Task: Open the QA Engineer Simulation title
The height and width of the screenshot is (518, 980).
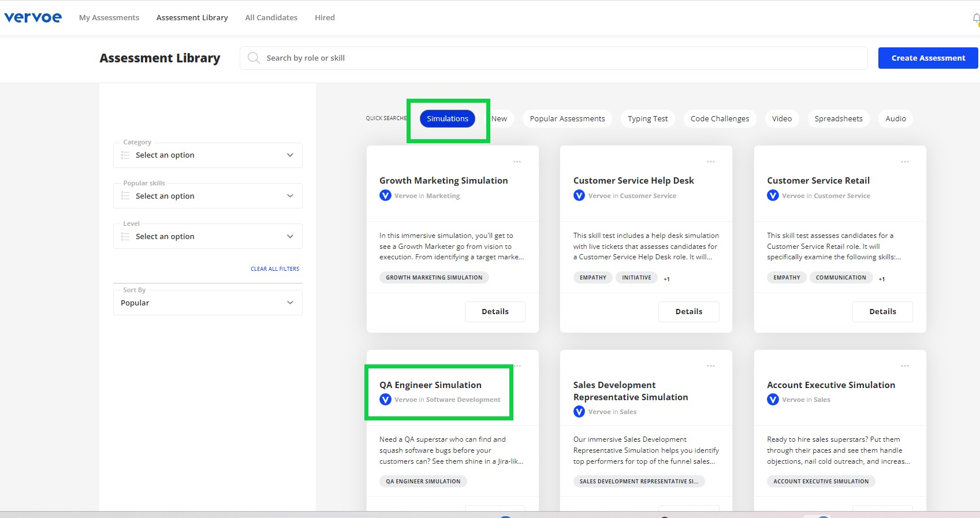Action: click(430, 385)
